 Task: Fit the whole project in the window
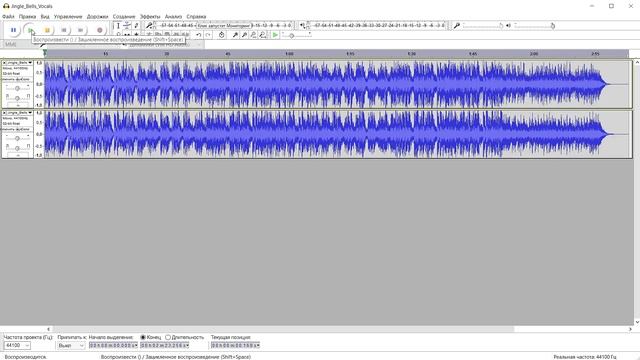(x=262, y=35)
